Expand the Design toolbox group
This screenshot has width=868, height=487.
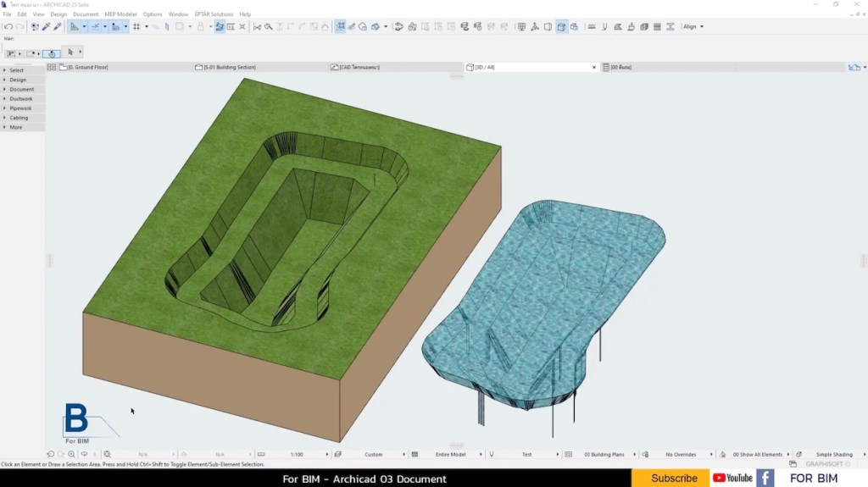(x=18, y=80)
